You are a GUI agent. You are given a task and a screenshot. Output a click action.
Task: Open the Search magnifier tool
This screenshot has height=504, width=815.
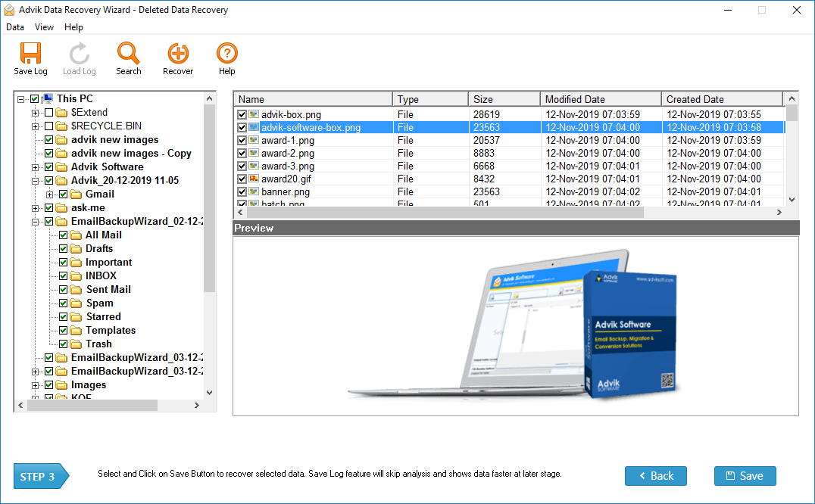point(128,53)
